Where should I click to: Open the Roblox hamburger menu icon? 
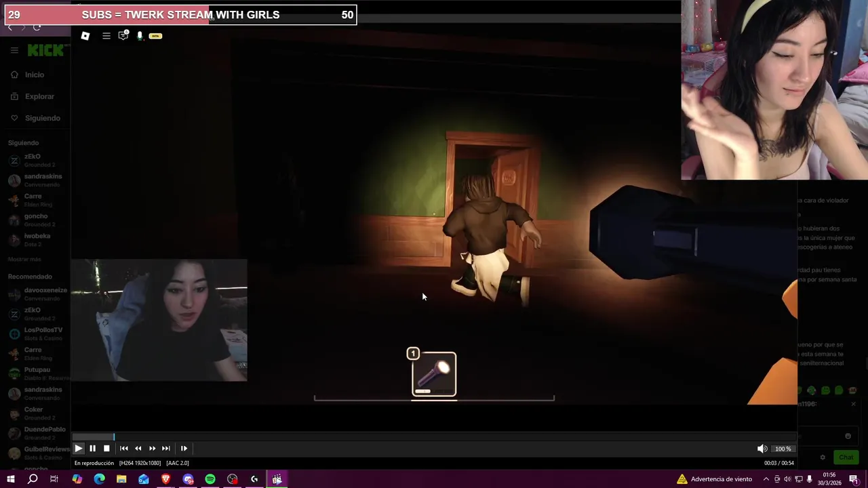point(106,36)
